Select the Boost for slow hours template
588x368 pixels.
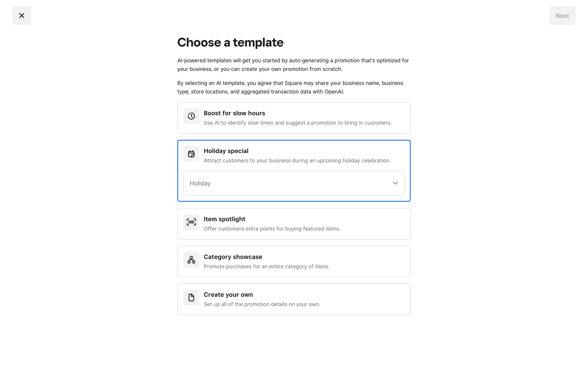click(234, 113)
